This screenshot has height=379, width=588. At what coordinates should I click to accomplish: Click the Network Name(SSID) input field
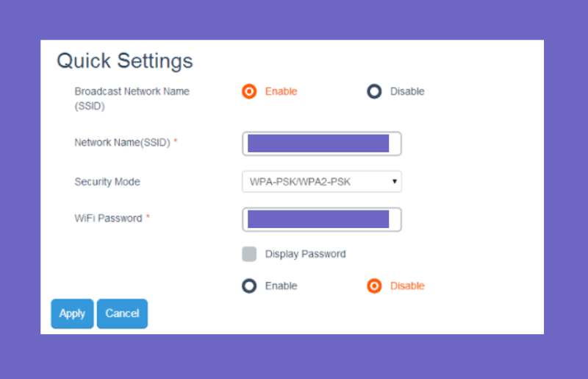pyautogui.click(x=322, y=144)
